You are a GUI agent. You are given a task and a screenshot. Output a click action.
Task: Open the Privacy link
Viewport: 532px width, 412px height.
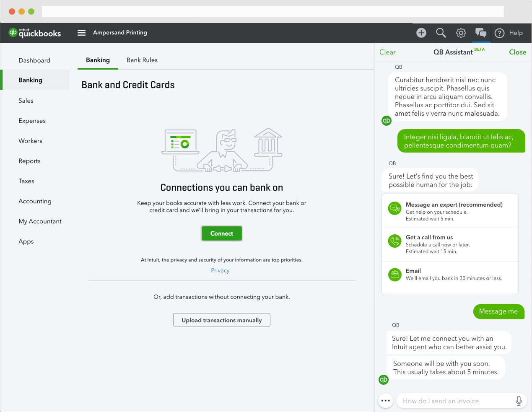point(220,270)
